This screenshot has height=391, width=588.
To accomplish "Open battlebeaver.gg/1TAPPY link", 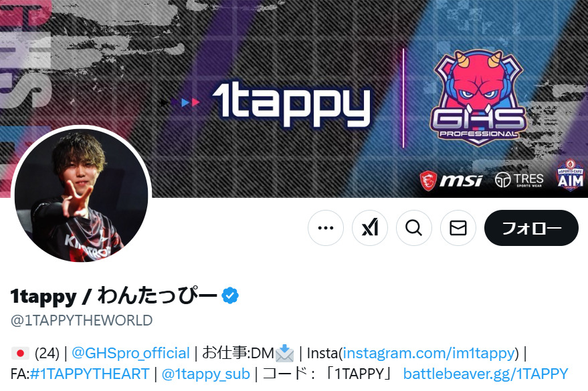I will point(486,374).
